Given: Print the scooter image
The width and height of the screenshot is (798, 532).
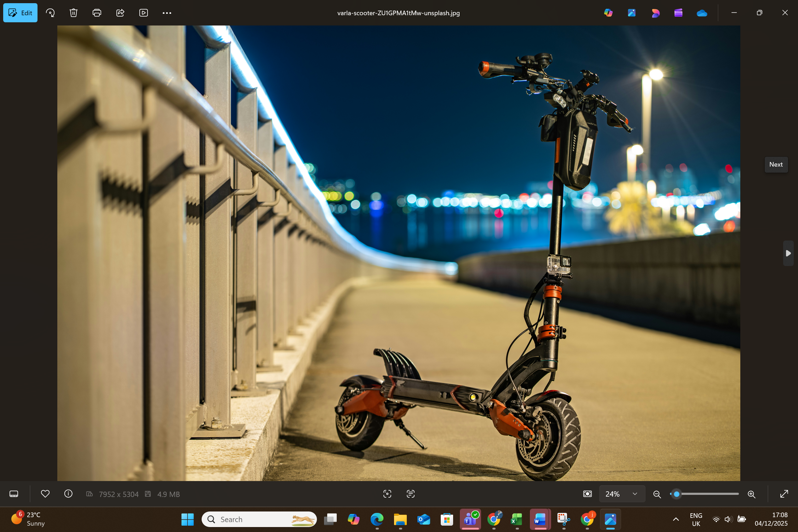Looking at the screenshot, I should (97, 13).
